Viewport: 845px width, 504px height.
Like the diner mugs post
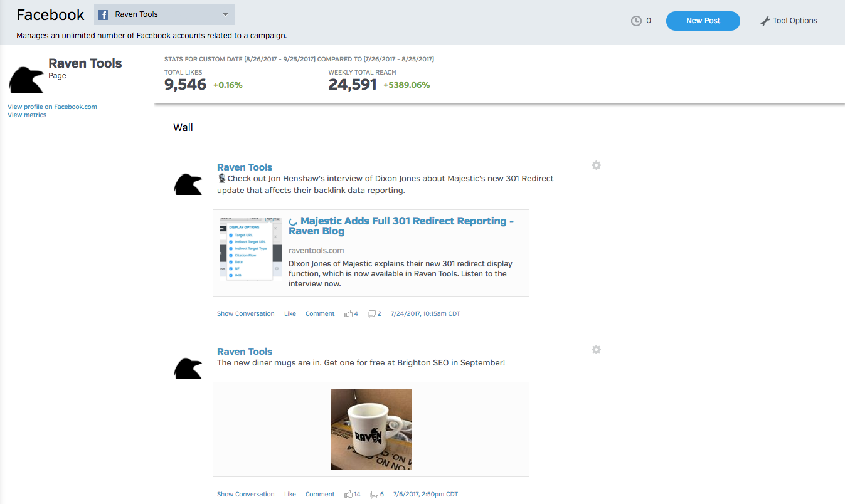point(290,494)
